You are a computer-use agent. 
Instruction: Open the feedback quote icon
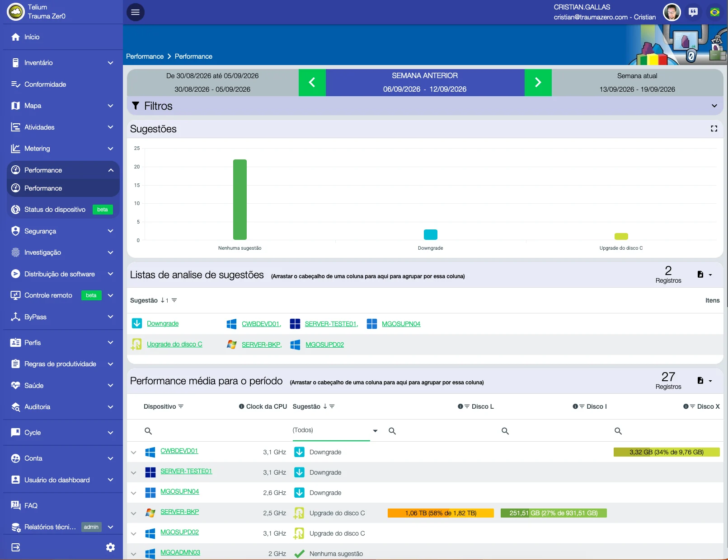[x=693, y=12]
